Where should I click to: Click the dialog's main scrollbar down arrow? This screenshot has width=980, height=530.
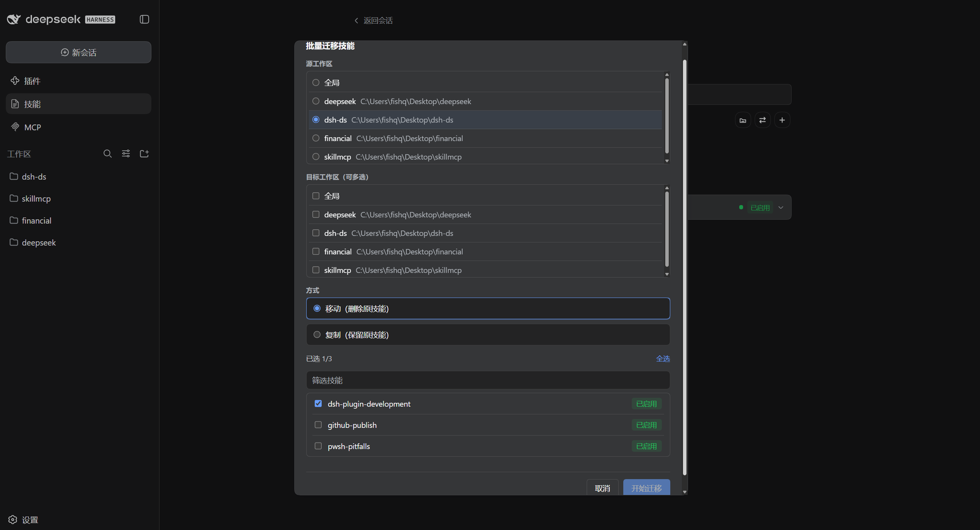(685, 492)
